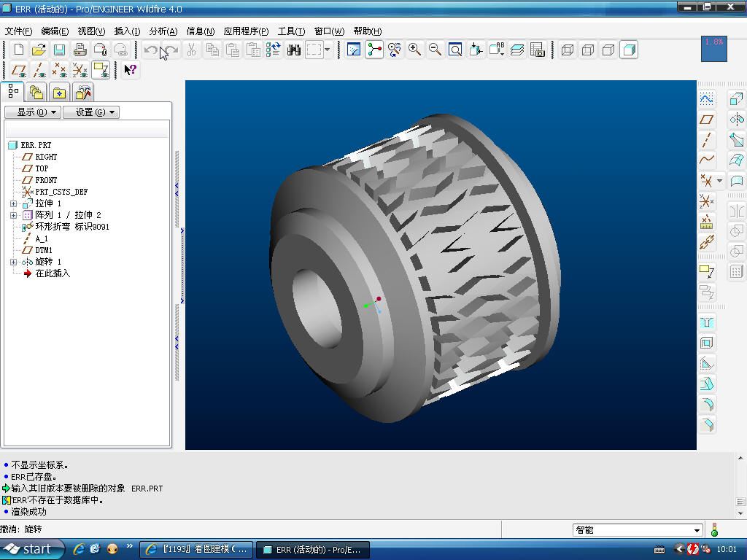Select the Datum Axis tool in right toolbar
747x560 pixels.
tap(706, 140)
